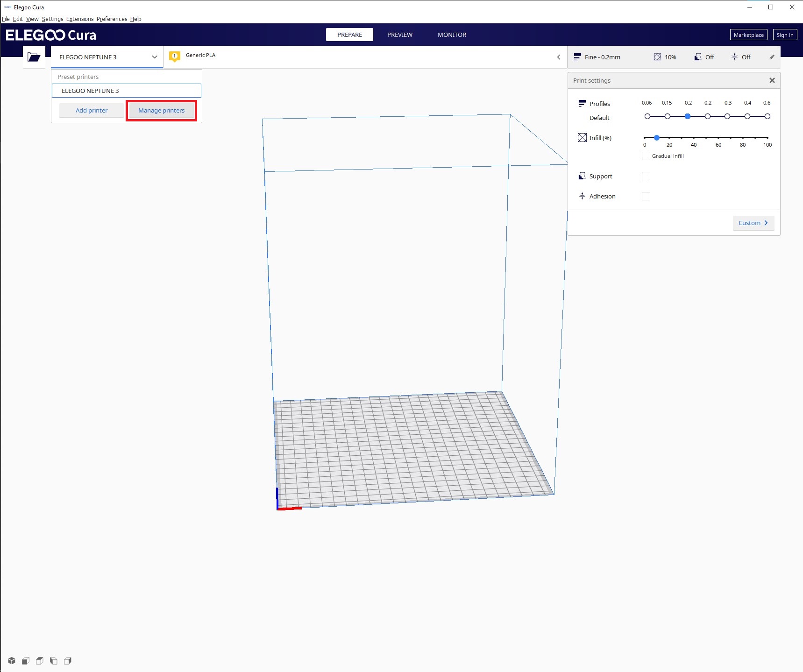Open the View menu
The height and width of the screenshot is (672, 803).
pos(32,19)
